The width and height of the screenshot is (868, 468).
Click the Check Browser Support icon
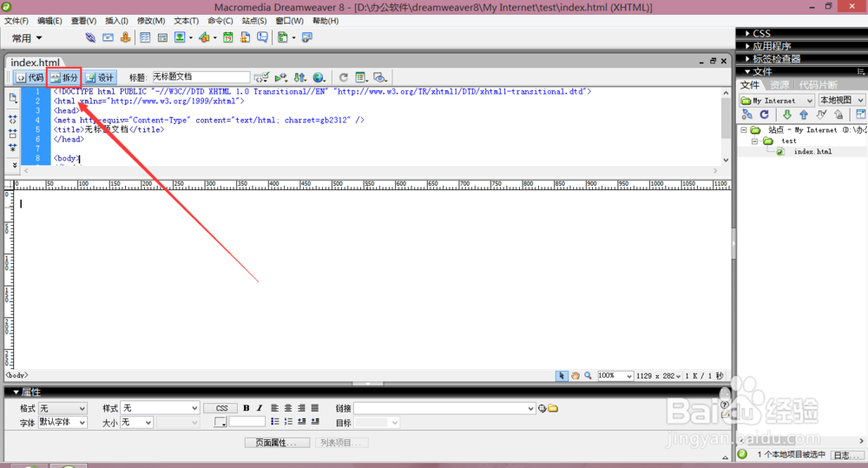(281, 77)
